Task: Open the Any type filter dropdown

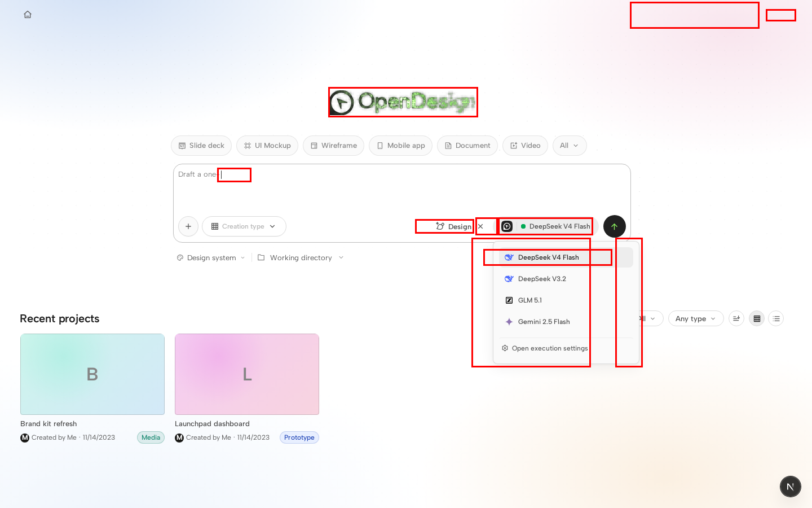Action: click(696, 319)
